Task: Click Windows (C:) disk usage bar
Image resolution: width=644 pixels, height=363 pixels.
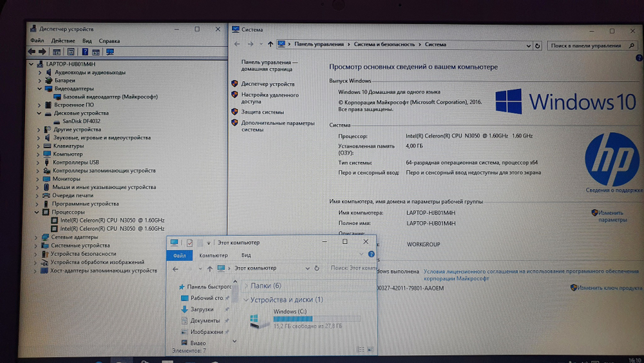Action: coord(317,319)
